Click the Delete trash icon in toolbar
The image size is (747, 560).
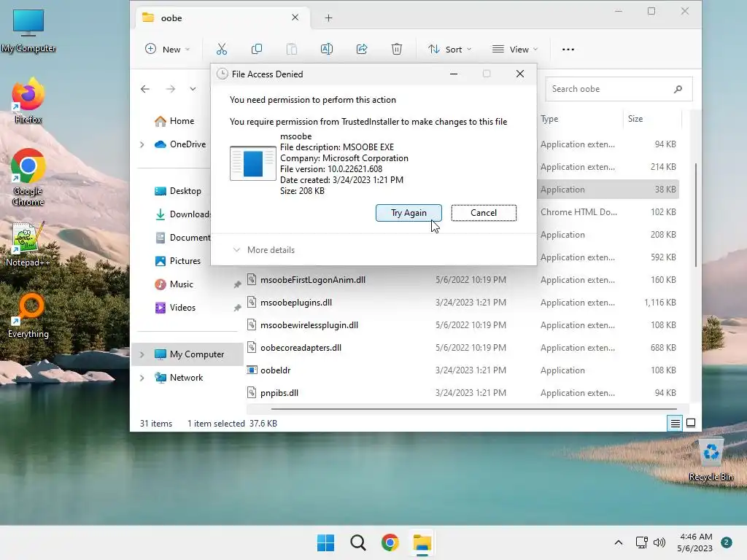pyautogui.click(x=397, y=49)
